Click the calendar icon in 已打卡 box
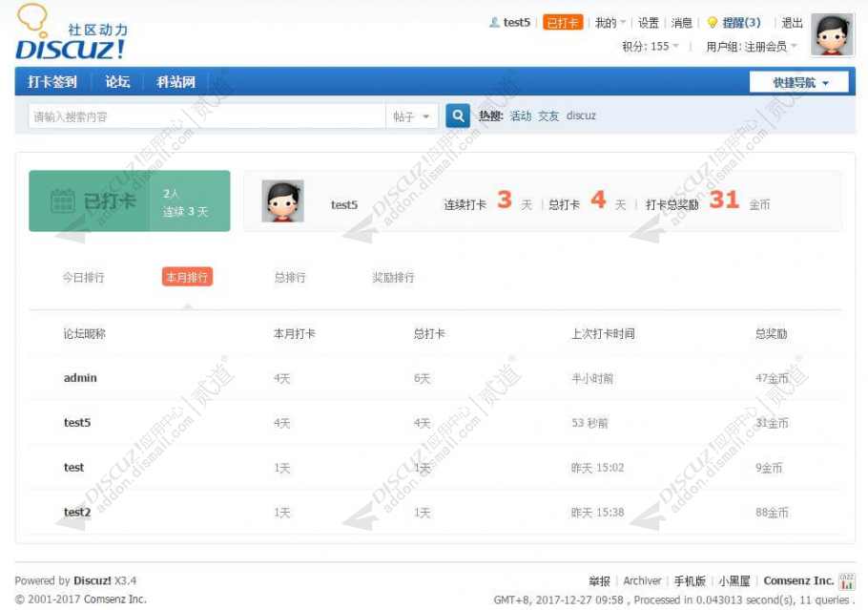 [63, 201]
